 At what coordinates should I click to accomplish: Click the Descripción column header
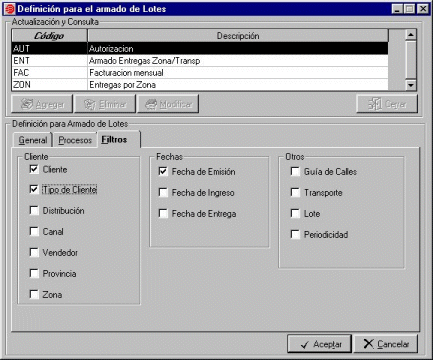point(238,36)
